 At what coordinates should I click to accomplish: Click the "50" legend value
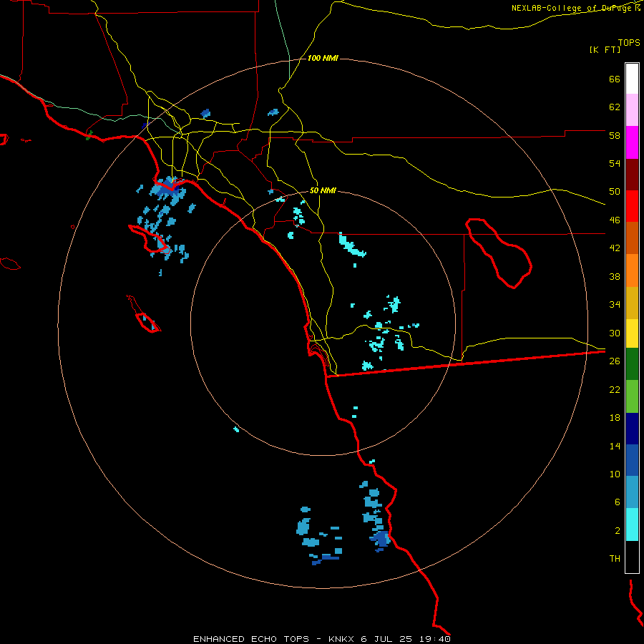[x=615, y=192]
